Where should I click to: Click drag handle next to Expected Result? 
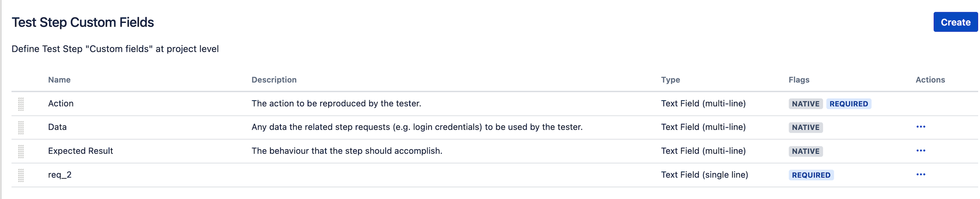[x=21, y=151]
